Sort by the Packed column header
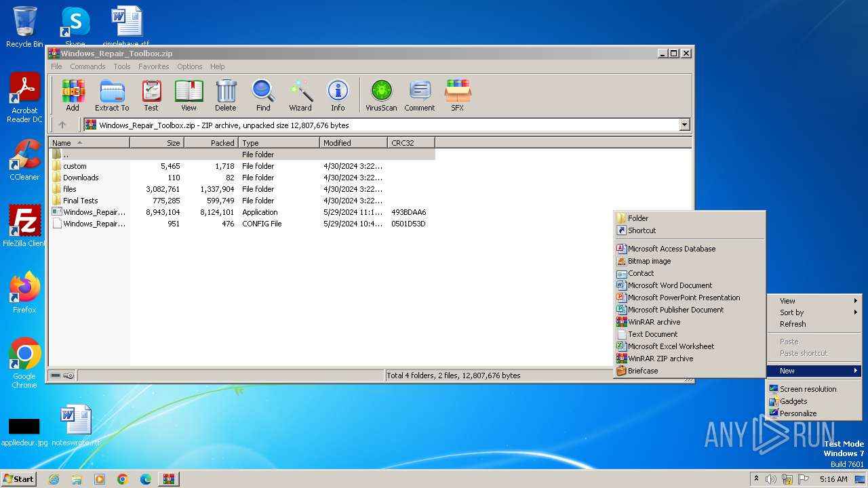The height and width of the screenshot is (488, 868). coord(211,143)
